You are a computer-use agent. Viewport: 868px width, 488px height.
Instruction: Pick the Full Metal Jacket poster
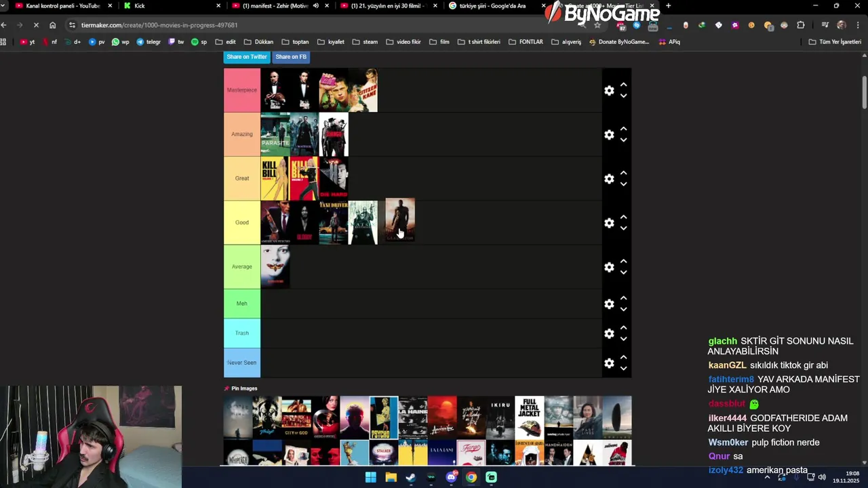click(529, 418)
